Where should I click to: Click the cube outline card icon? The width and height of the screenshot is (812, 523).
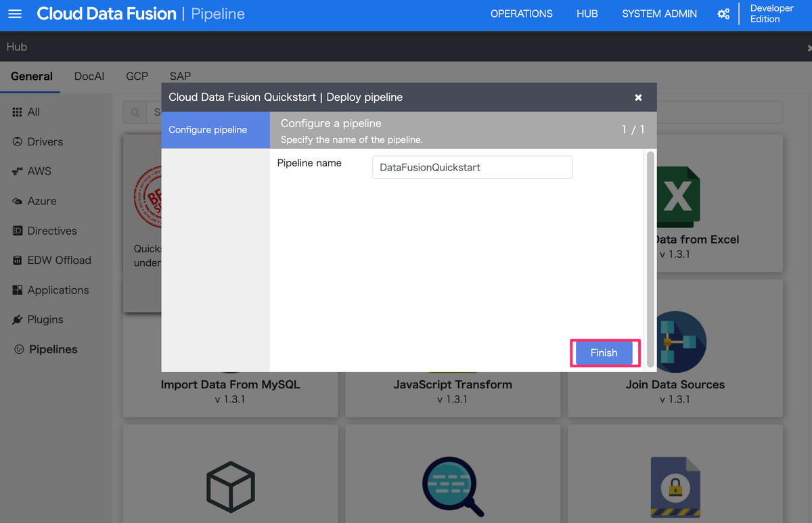[x=230, y=487]
